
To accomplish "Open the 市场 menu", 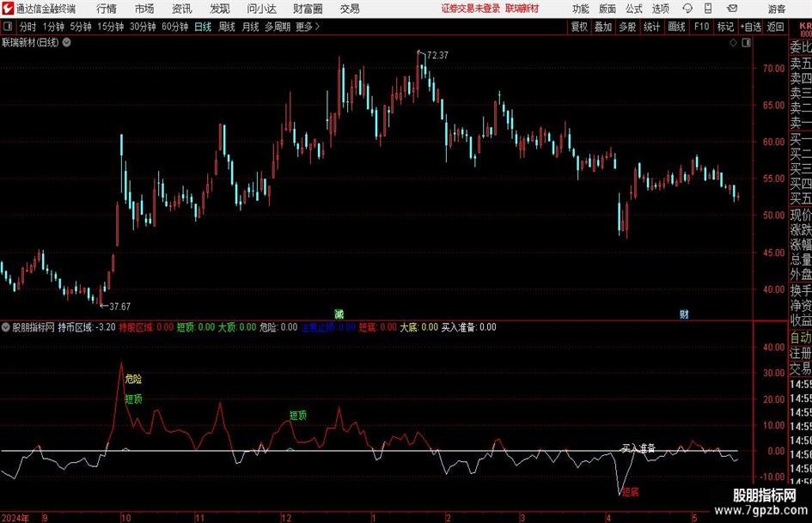I will point(144,9).
